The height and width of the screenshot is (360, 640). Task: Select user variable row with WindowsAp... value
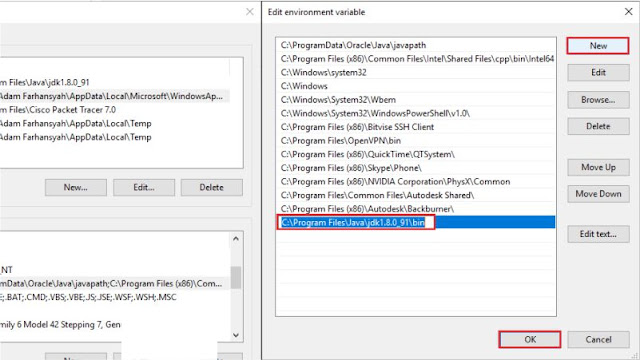click(x=114, y=96)
